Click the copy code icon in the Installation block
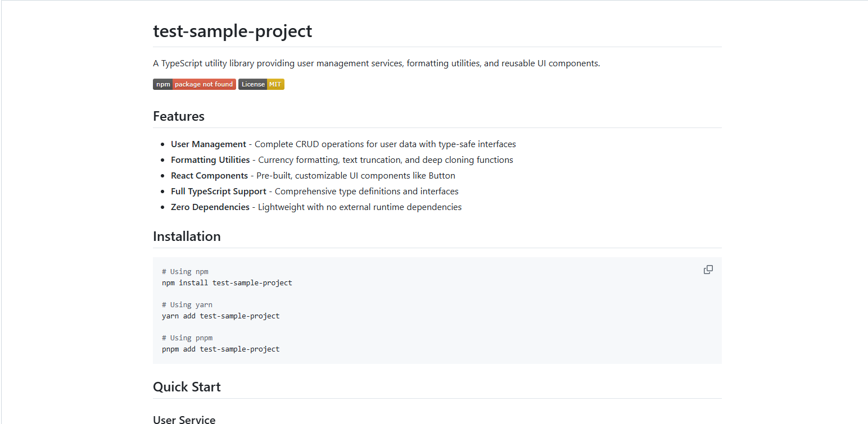The image size is (868, 424). point(708,270)
